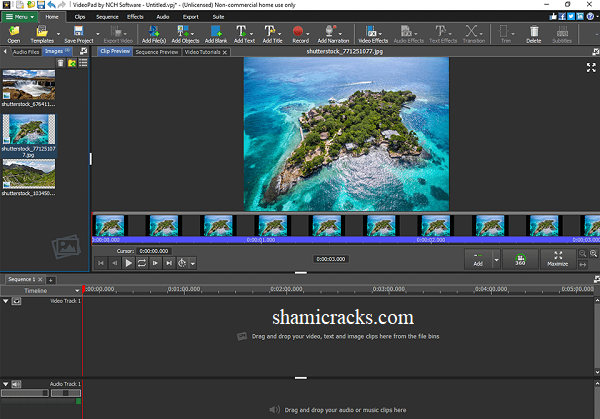Click Add to place the clip on the sequence
600x419 pixels.
click(478, 259)
